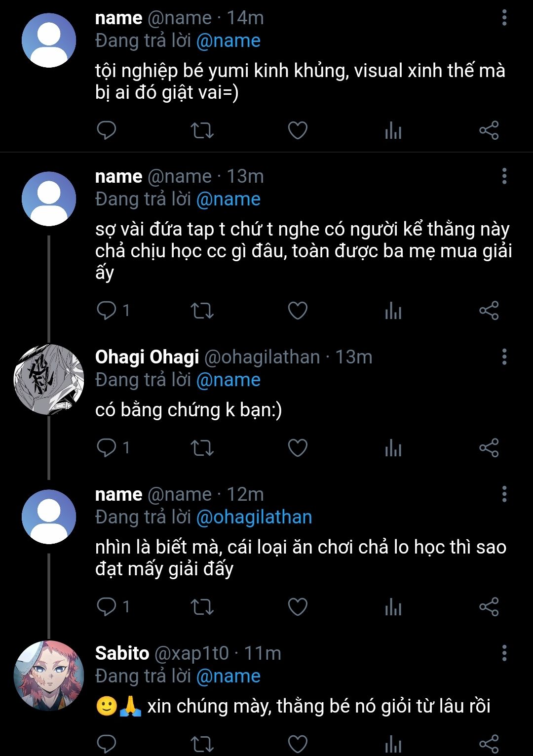Open more options on the 14m tweet
Image resolution: width=533 pixels, height=756 pixels.
[504, 18]
